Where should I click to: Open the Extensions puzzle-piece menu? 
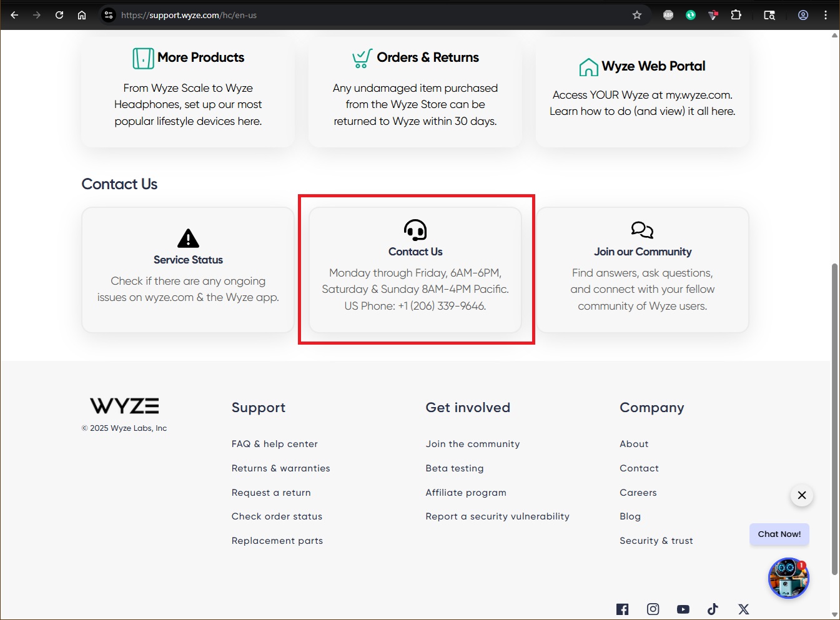(736, 15)
